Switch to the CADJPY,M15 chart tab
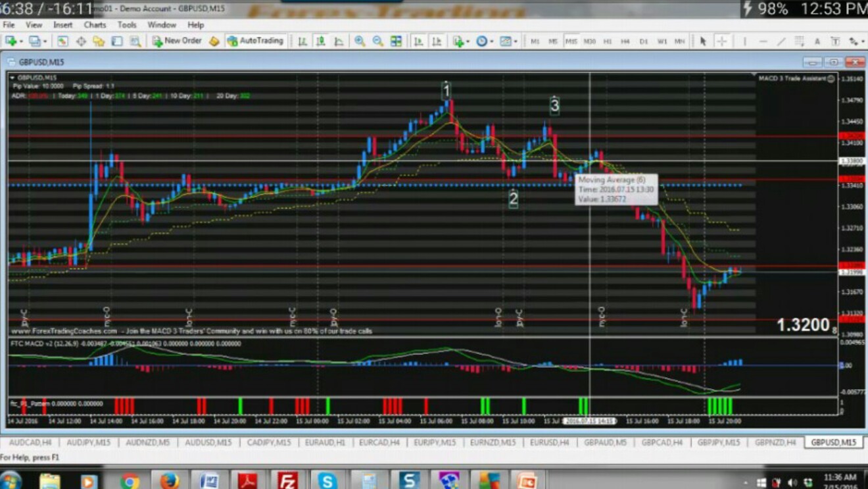The height and width of the screenshot is (489, 868). pos(269,443)
